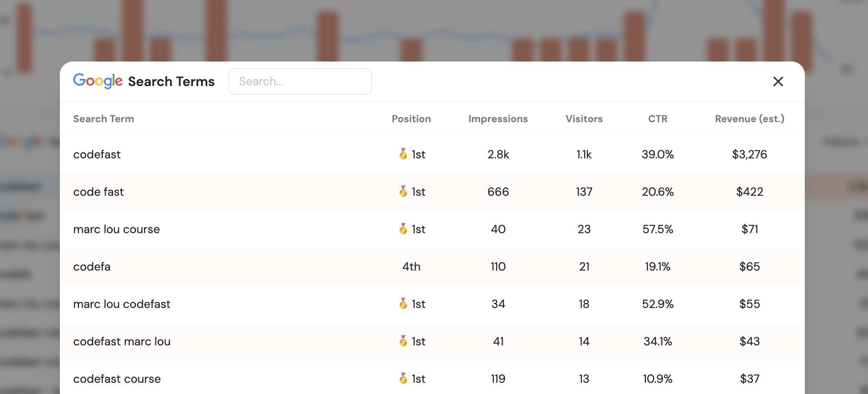Click the 57.5% CTR value for 'marc lou course'
Image resolution: width=868 pixels, height=394 pixels.
pos(657,229)
